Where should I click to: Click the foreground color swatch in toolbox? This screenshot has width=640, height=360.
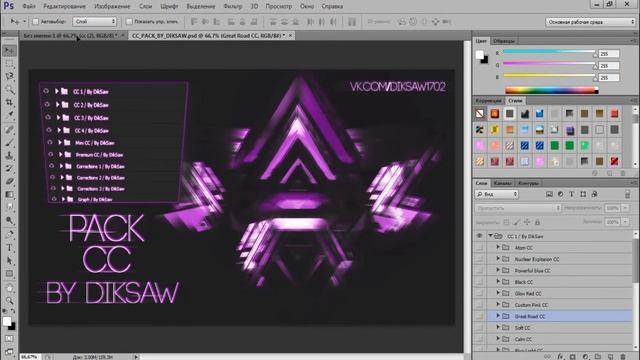pos(7,321)
